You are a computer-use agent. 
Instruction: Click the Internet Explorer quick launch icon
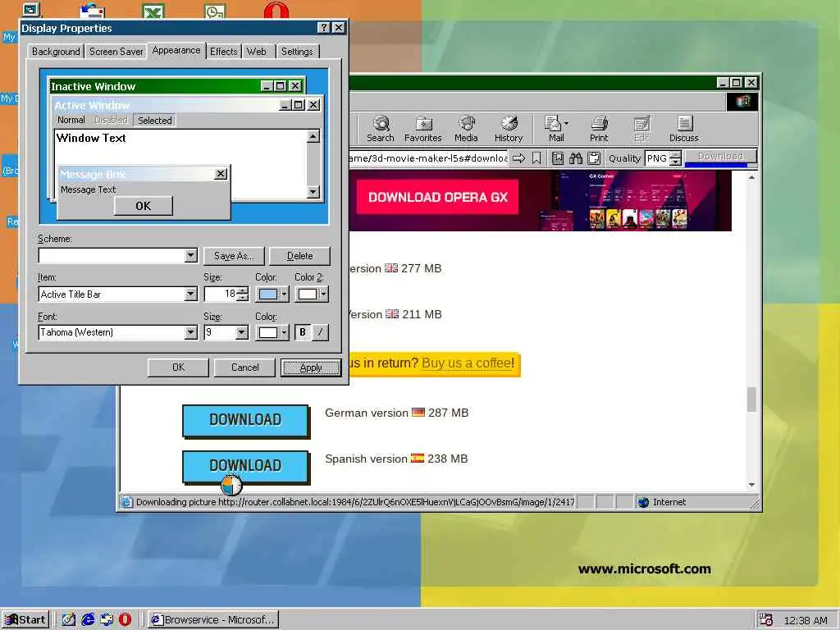(88, 619)
